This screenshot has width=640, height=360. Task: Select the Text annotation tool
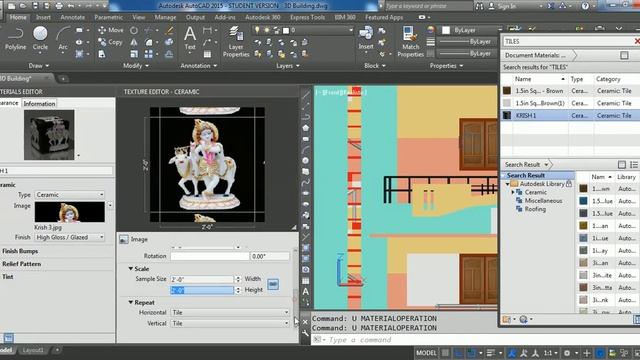coord(190,38)
